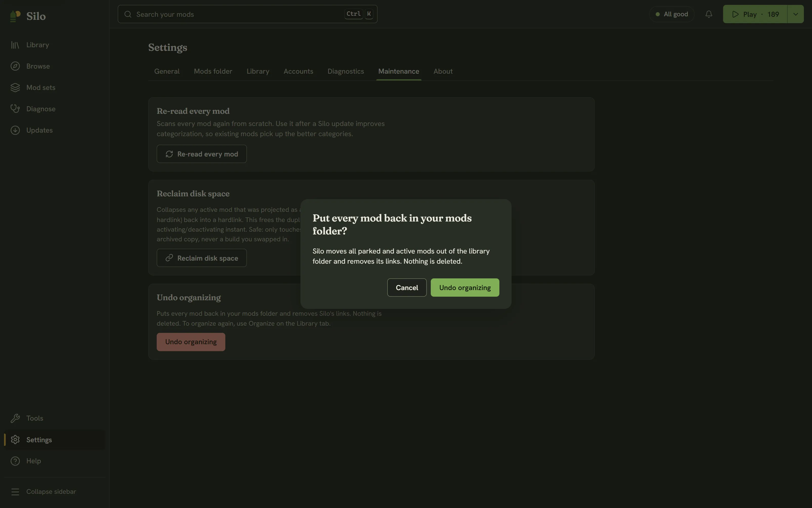Open the notifications bell
Viewport: 812px width, 508px height.
(x=709, y=14)
